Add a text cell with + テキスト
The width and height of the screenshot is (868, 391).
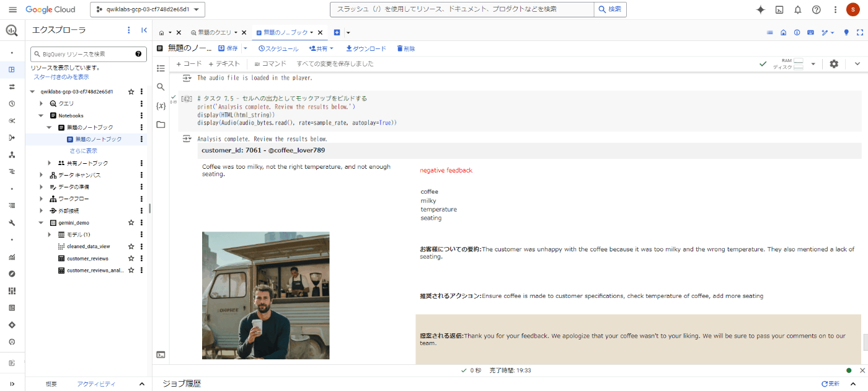click(x=224, y=64)
